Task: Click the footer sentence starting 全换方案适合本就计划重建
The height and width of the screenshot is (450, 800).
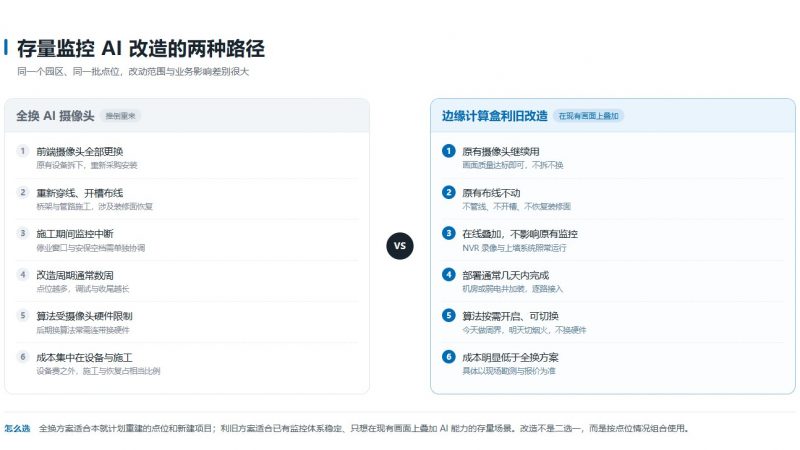Action: [364, 429]
